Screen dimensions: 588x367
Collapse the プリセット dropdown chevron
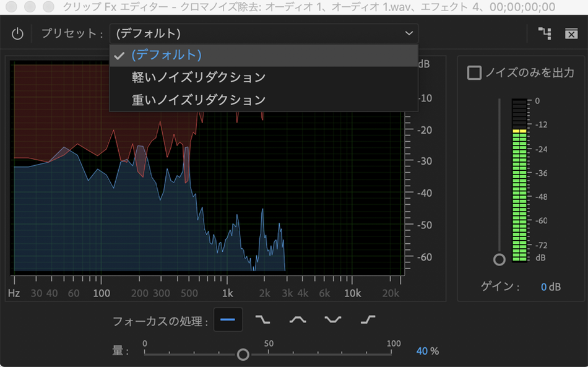(409, 33)
